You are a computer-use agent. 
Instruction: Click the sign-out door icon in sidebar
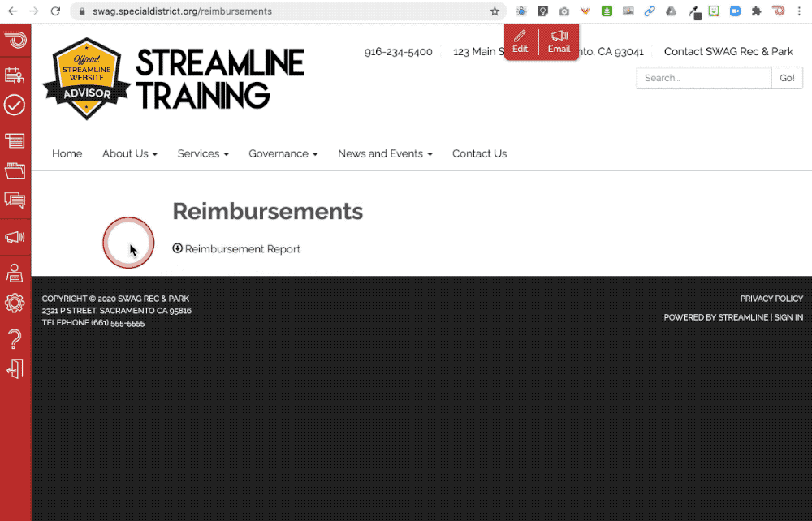(15, 369)
